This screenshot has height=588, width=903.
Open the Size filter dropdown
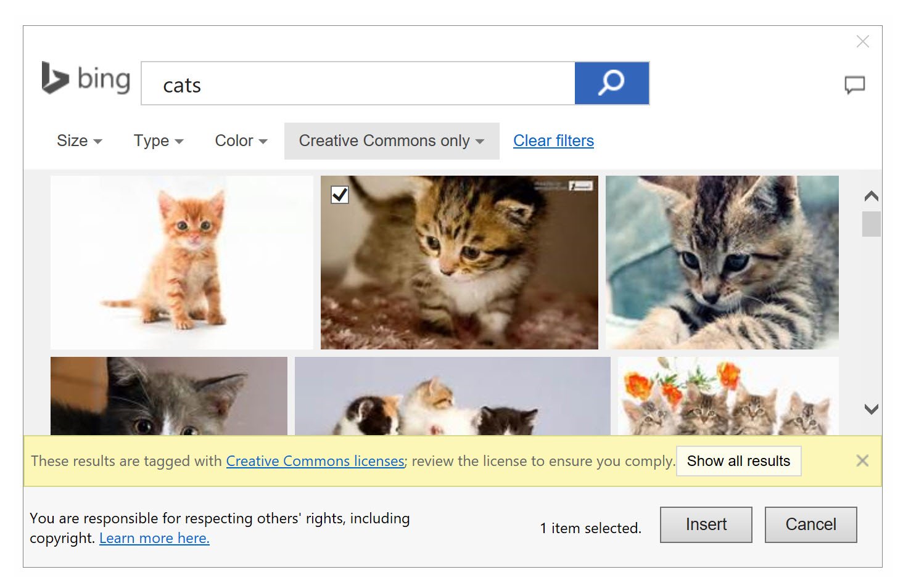click(x=79, y=141)
